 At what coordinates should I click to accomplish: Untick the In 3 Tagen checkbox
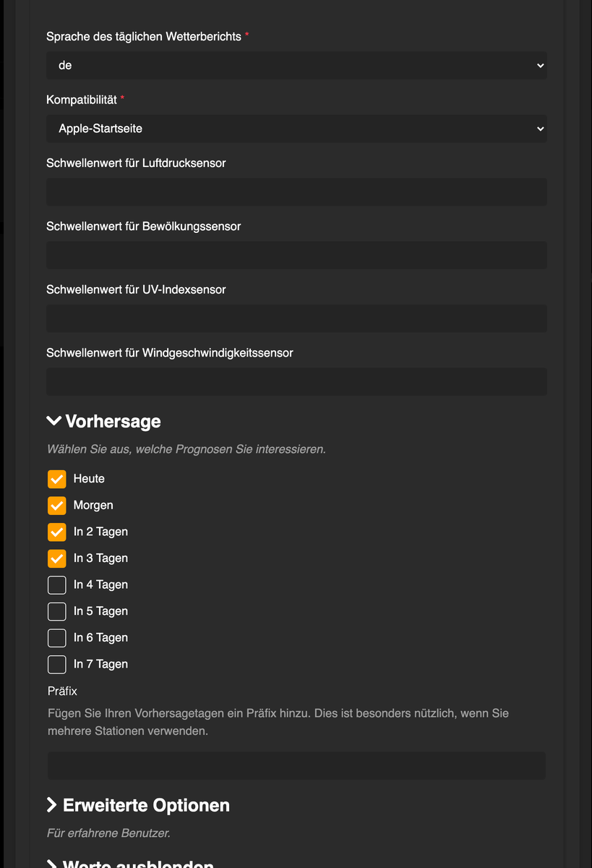pyautogui.click(x=57, y=558)
